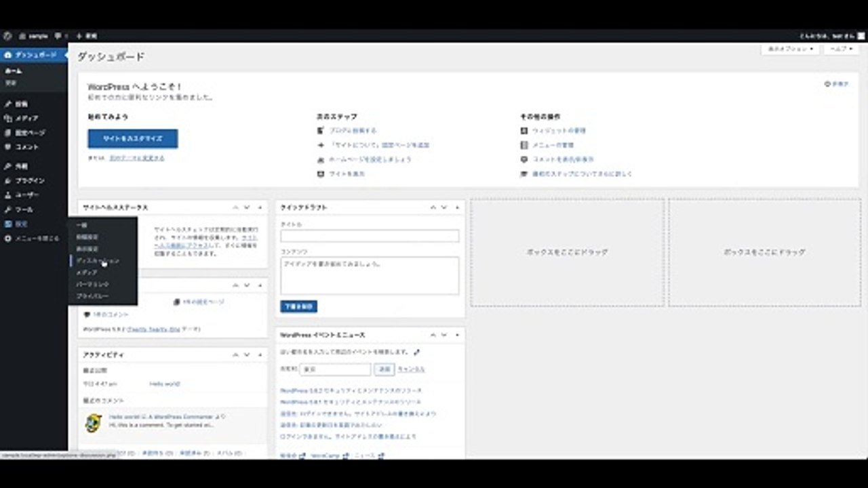Move サイトヘルスステータス box up

click(235, 207)
